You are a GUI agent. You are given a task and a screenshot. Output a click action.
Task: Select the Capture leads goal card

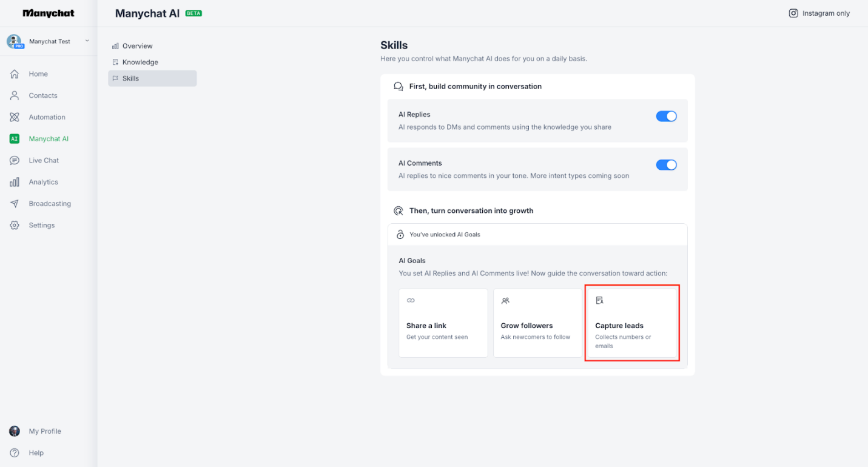(x=632, y=322)
